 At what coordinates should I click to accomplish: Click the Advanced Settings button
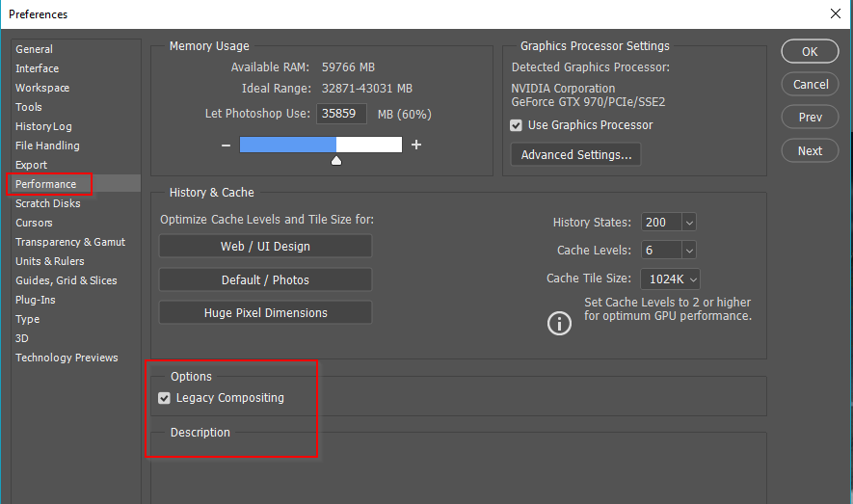click(x=575, y=154)
